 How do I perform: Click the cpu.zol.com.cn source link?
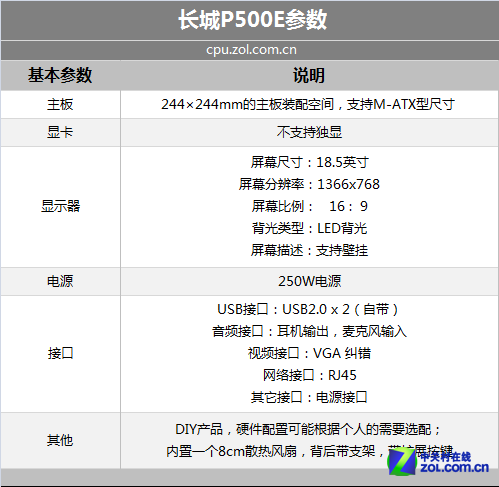tap(251, 50)
